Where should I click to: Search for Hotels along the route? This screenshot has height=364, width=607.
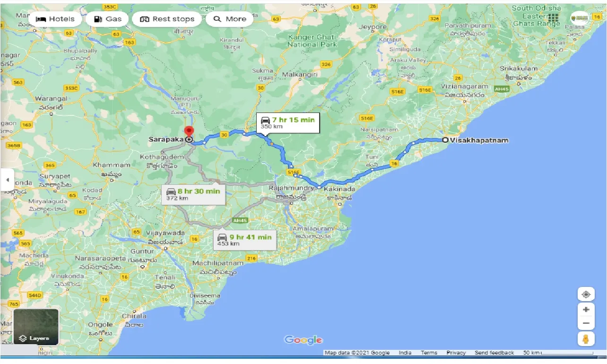click(55, 19)
